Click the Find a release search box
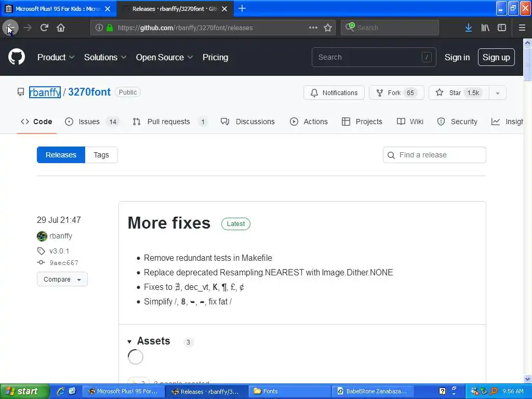532x399 pixels. click(x=434, y=155)
